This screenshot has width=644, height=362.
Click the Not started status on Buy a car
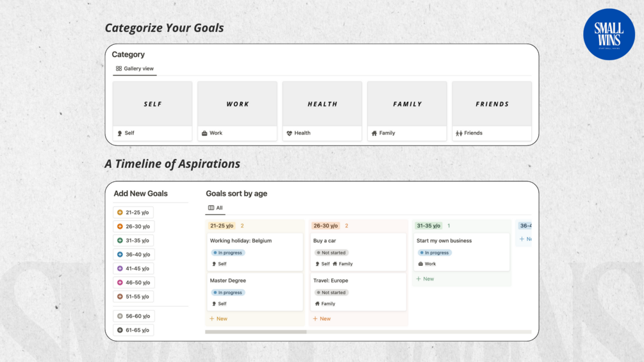tap(331, 253)
